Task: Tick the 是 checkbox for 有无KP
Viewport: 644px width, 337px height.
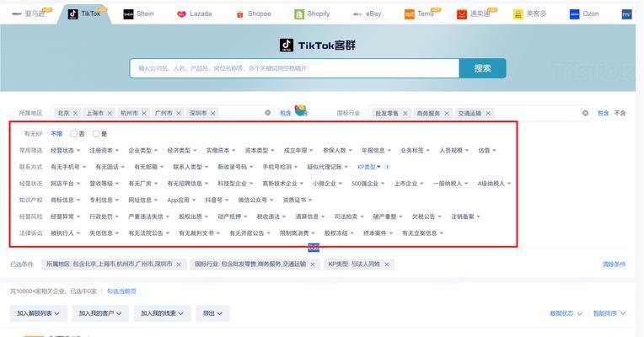Action: click(97, 134)
